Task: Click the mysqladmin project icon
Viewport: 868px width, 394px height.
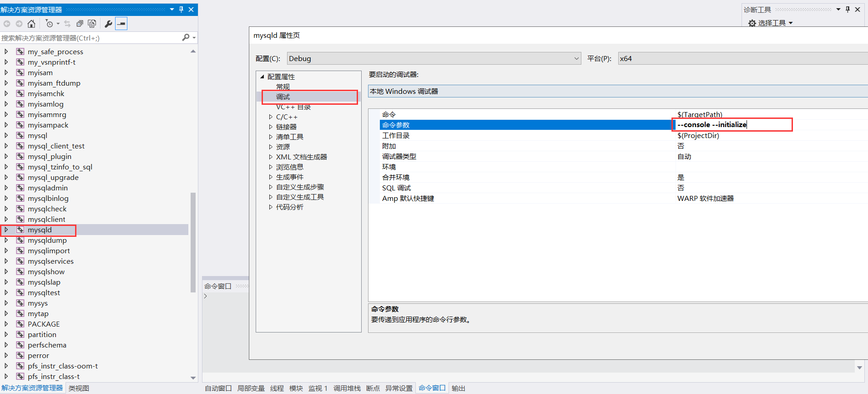Action: click(20, 188)
